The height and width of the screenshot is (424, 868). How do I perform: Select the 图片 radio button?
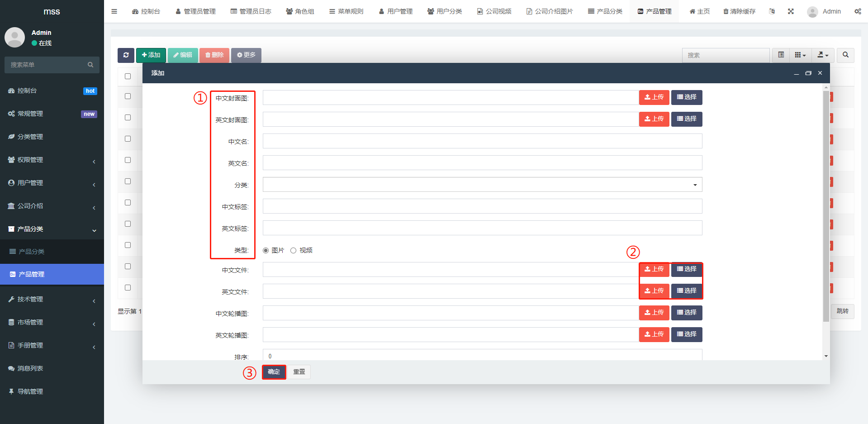[266, 251]
